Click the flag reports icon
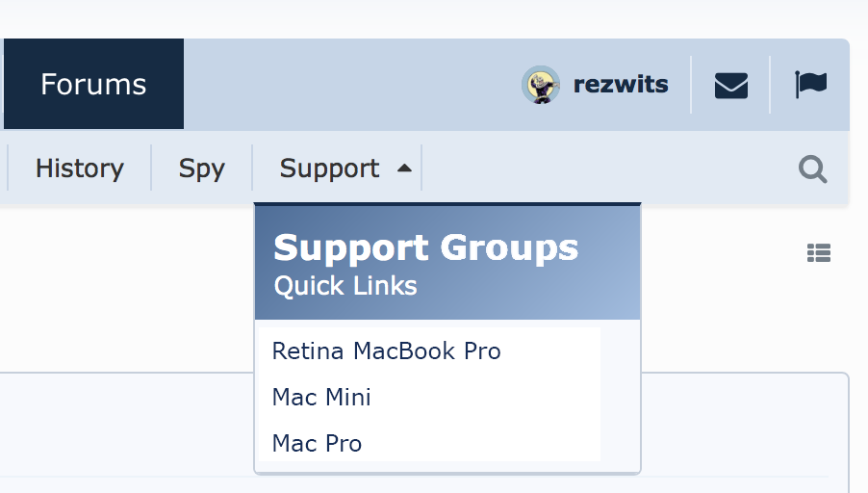Image resolution: width=868 pixels, height=493 pixels. [x=810, y=85]
